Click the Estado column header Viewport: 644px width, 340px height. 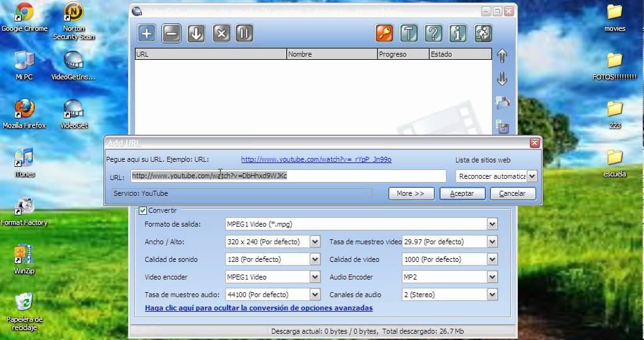(x=461, y=54)
